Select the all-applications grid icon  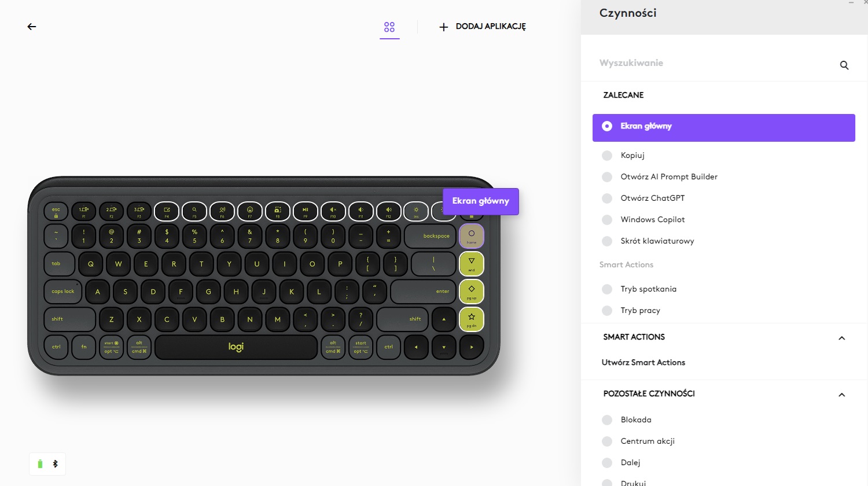(389, 27)
